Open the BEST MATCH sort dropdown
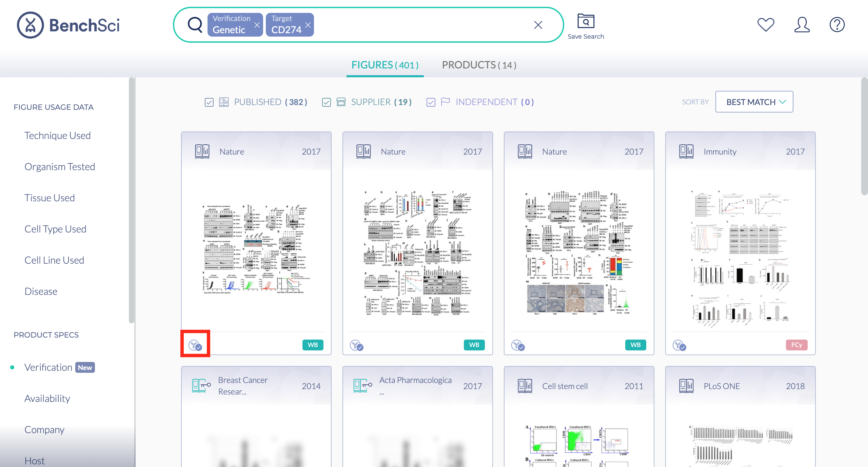The width and height of the screenshot is (868, 467). (x=754, y=102)
